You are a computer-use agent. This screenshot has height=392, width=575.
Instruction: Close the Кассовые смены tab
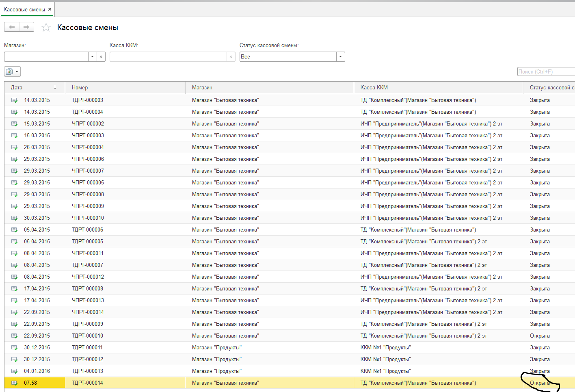(x=50, y=9)
